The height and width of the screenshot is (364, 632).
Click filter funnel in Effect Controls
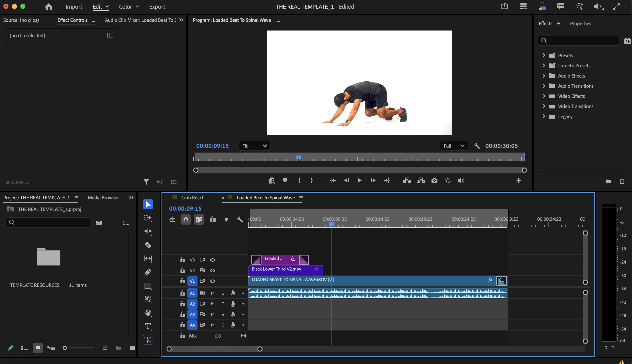pyautogui.click(x=146, y=182)
